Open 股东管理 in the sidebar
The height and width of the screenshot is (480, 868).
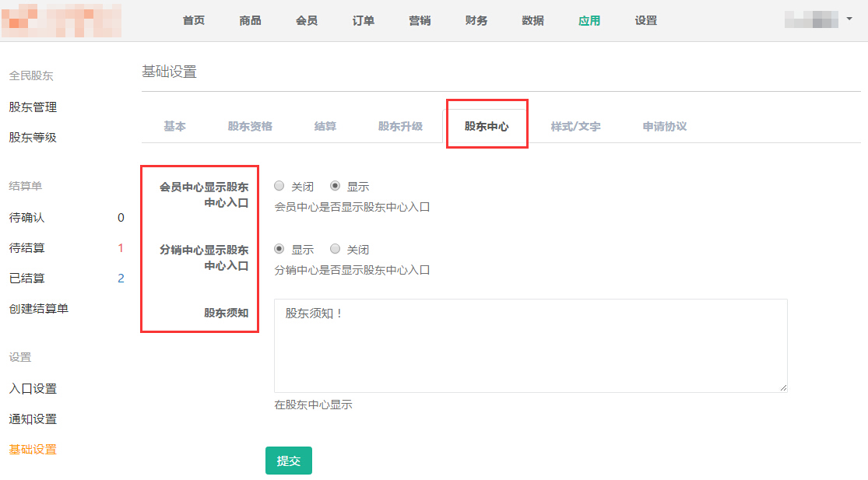[x=33, y=107]
